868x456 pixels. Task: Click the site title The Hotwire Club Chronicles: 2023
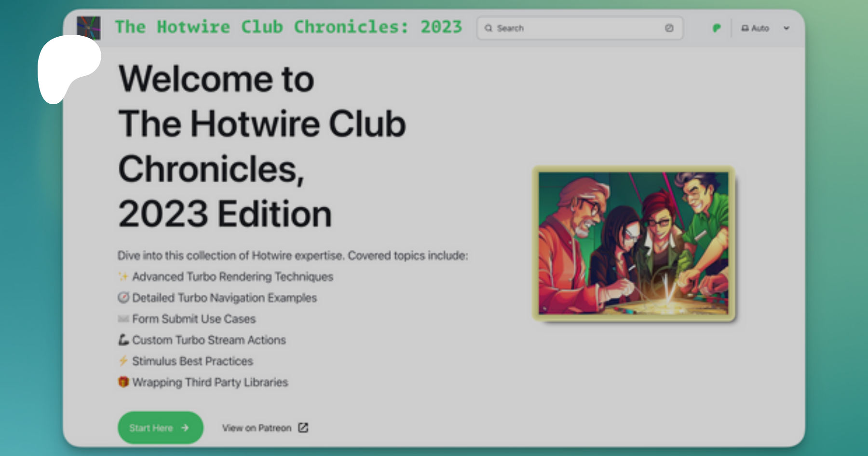point(288,27)
